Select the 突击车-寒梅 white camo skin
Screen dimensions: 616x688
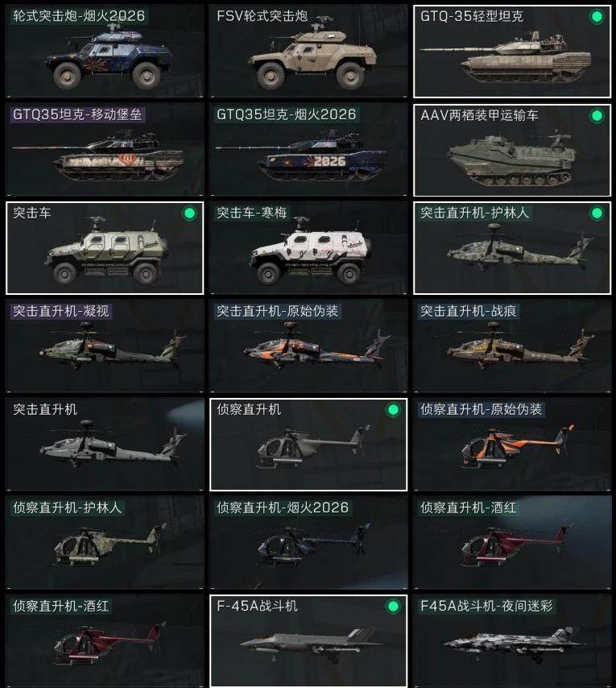(308, 248)
